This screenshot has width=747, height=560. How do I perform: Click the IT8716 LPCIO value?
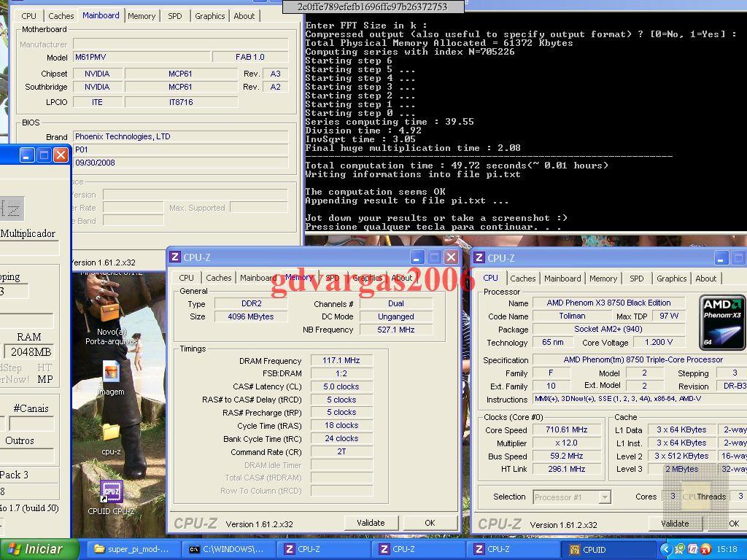point(181,102)
